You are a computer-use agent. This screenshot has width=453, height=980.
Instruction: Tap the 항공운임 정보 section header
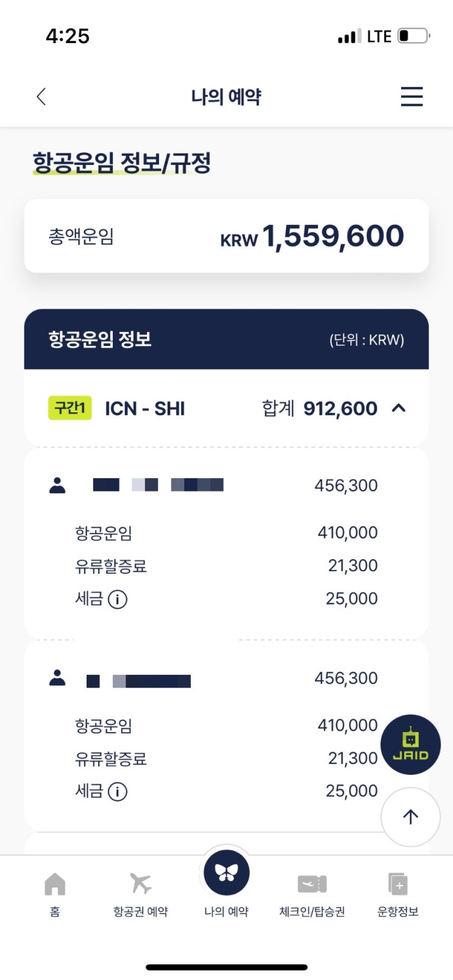[226, 339]
